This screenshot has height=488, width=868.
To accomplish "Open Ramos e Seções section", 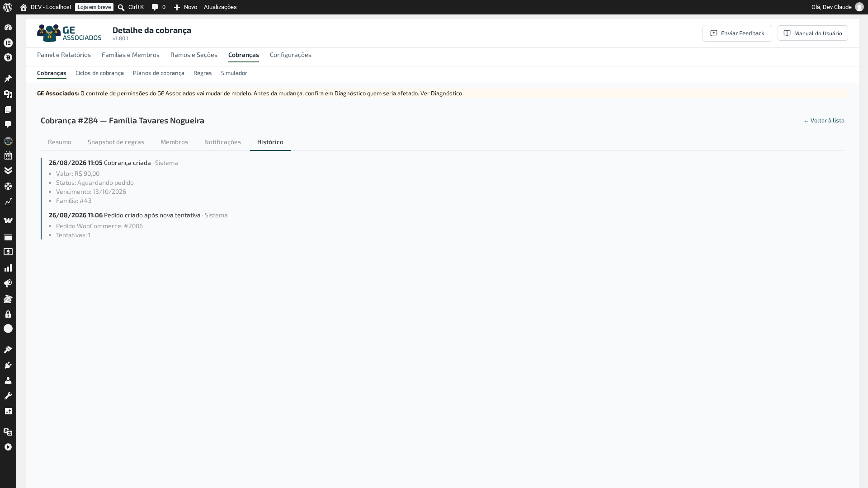I will pyautogui.click(x=194, y=55).
